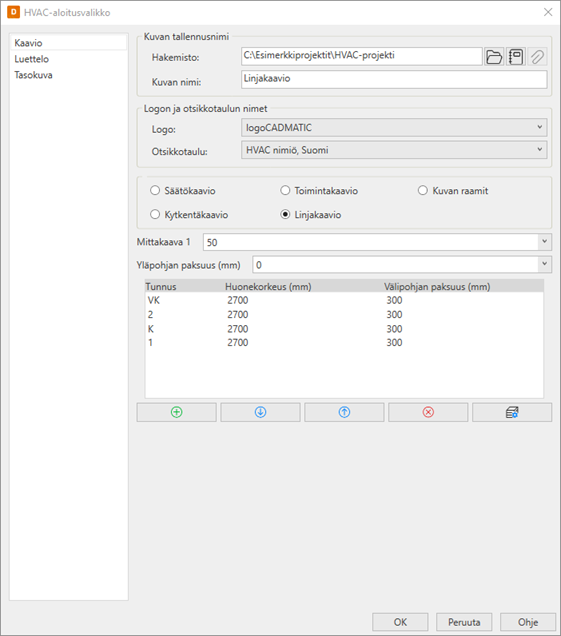The height and width of the screenshot is (636, 561).
Task: Click the Kuvan nimi text field
Action: tap(394, 79)
